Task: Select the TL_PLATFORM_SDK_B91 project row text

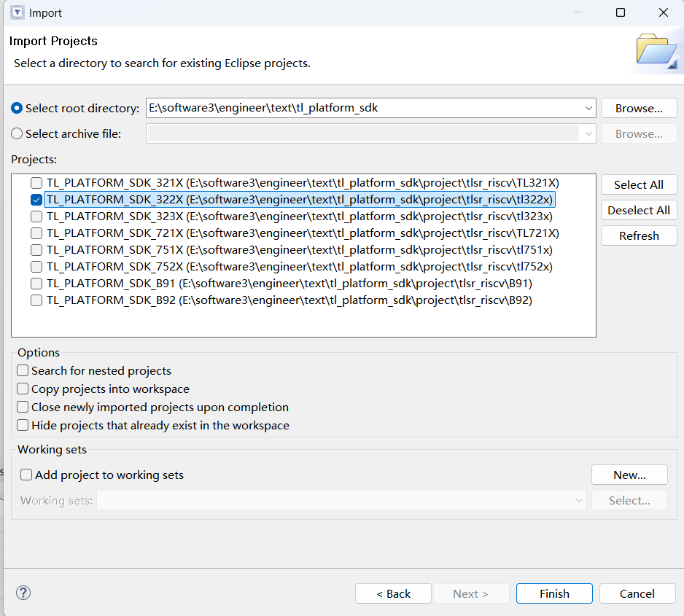Action: pyautogui.click(x=289, y=284)
